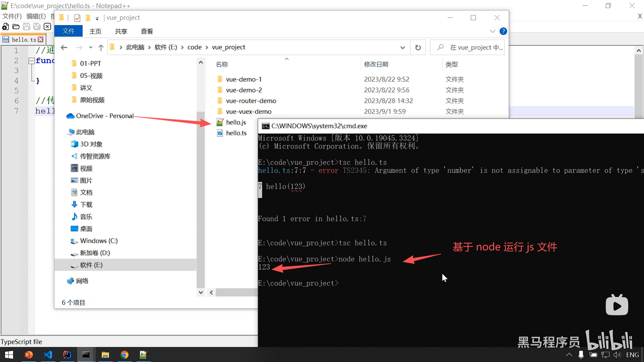644x362 pixels.
Task: Open Explorer help question mark icon
Action: pos(503,31)
